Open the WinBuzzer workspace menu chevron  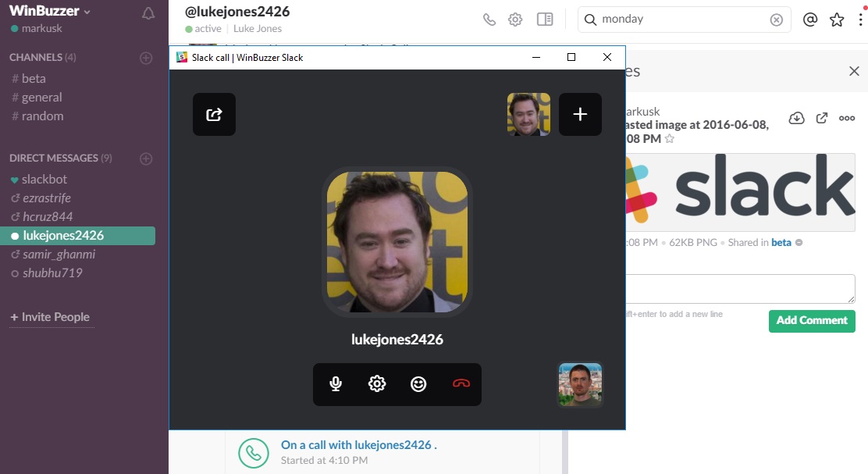(87, 11)
